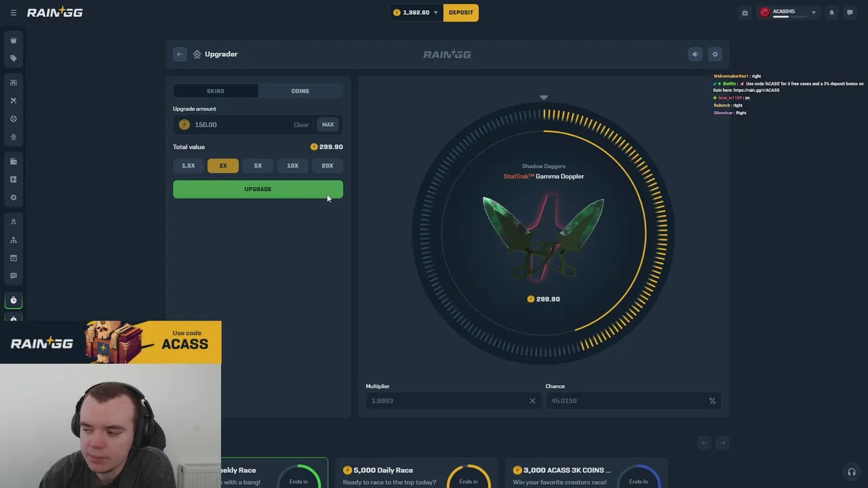Open the headset support button
868x488 pixels.
point(852,472)
